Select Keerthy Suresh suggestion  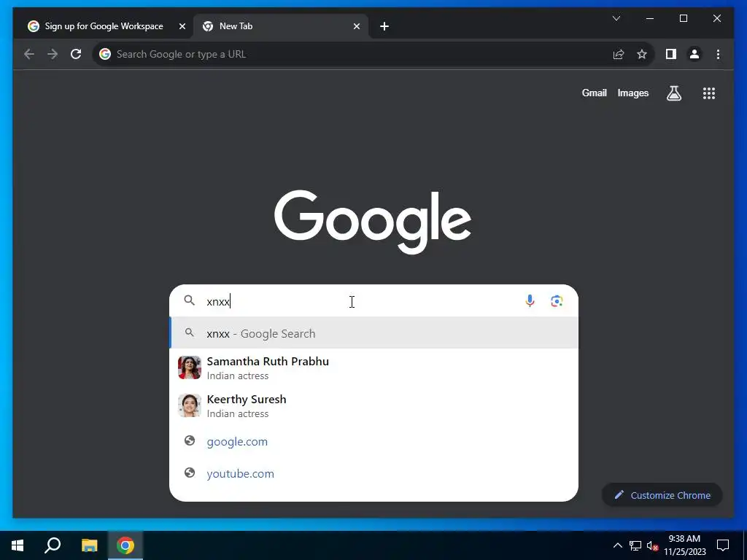click(374, 405)
